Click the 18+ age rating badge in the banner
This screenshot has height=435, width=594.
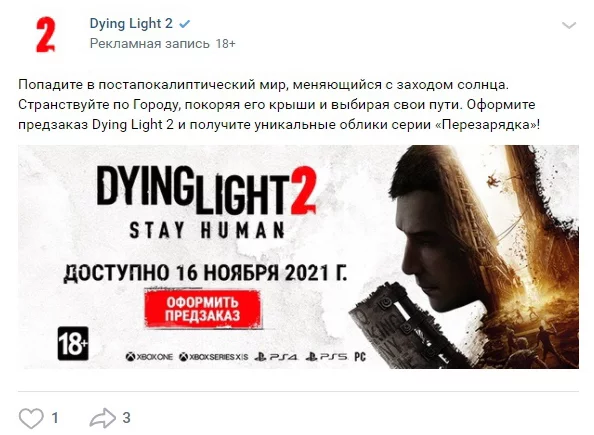coord(73,343)
